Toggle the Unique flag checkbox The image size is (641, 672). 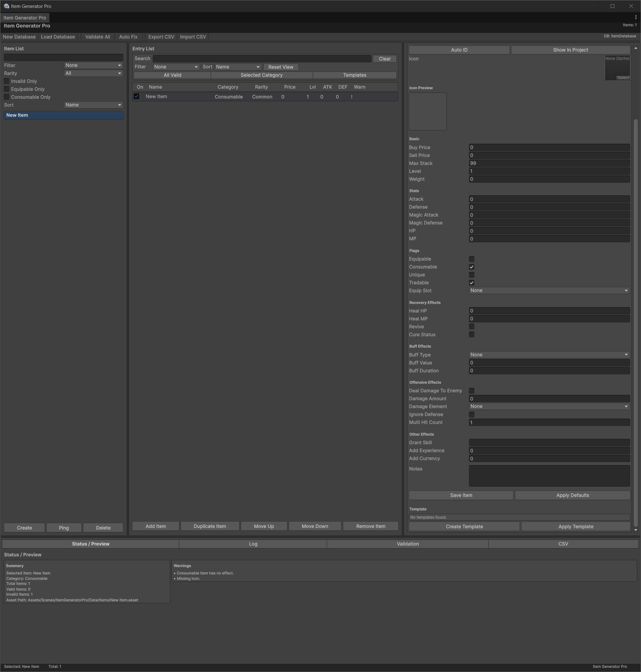point(471,275)
